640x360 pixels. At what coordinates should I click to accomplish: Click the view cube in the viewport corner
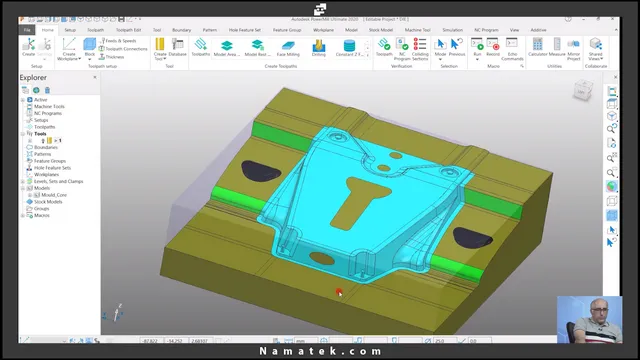tap(582, 91)
